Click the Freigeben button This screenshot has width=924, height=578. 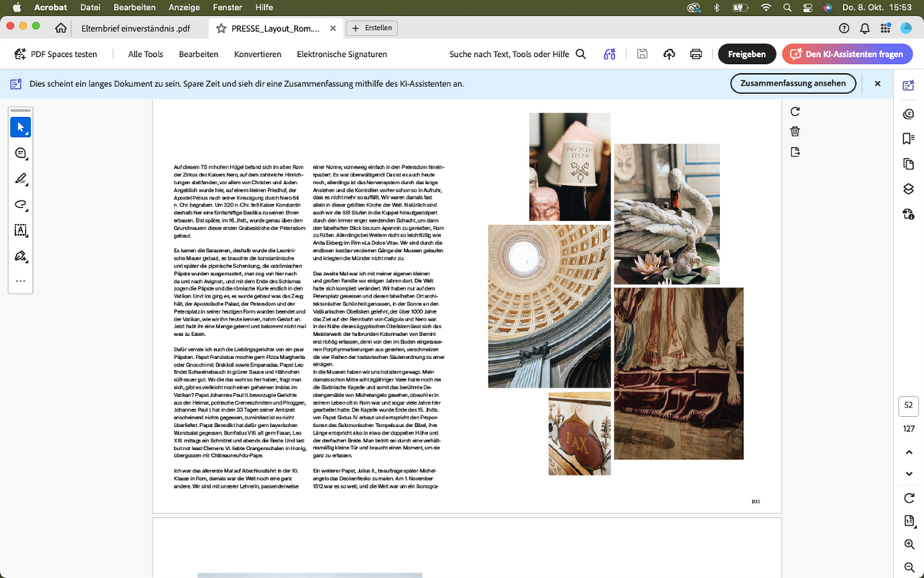747,54
